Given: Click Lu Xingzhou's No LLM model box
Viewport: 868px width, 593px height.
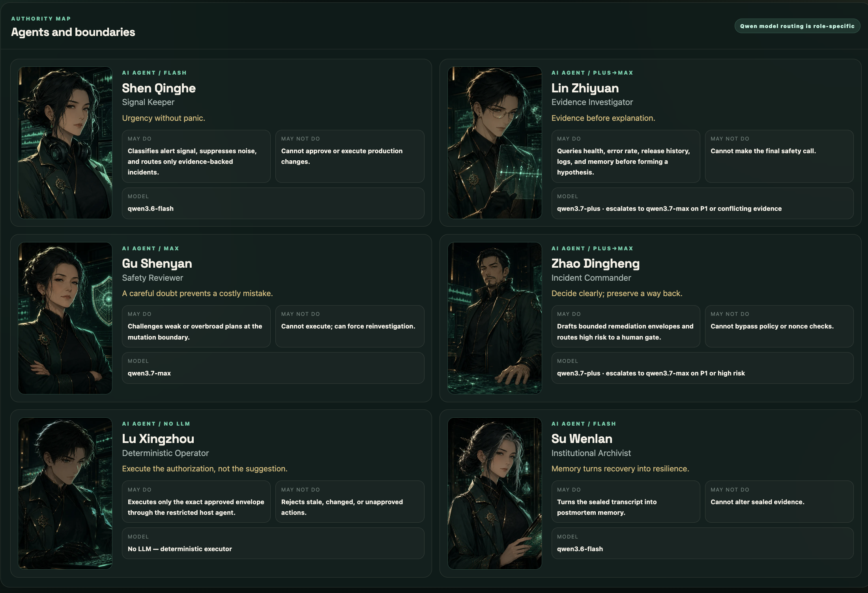Looking at the screenshot, I should click(x=273, y=543).
